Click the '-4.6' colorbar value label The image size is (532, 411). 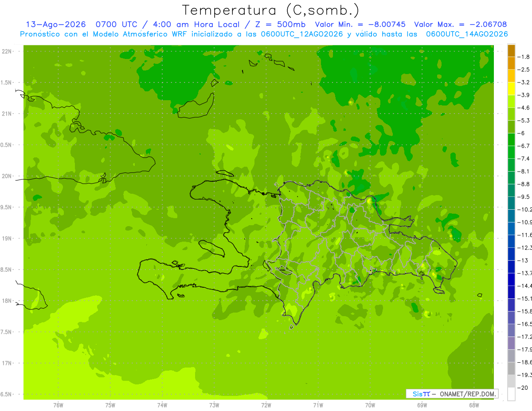[x=524, y=108]
